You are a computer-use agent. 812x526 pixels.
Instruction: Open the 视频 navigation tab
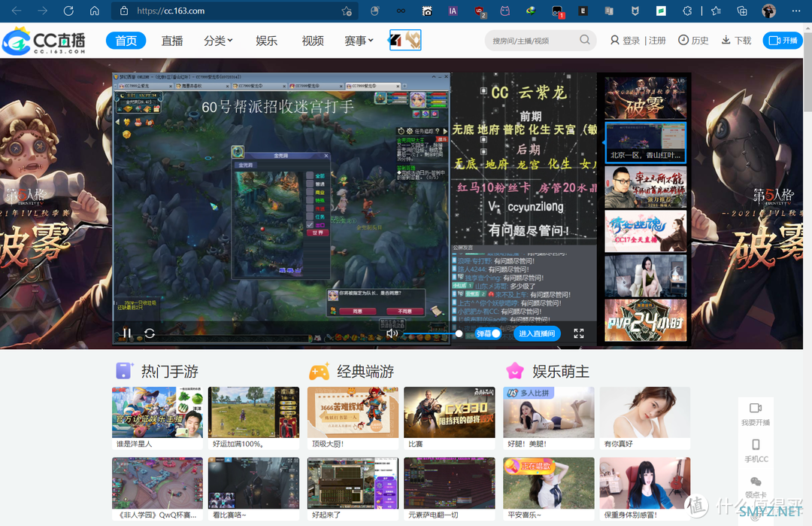pyautogui.click(x=313, y=41)
